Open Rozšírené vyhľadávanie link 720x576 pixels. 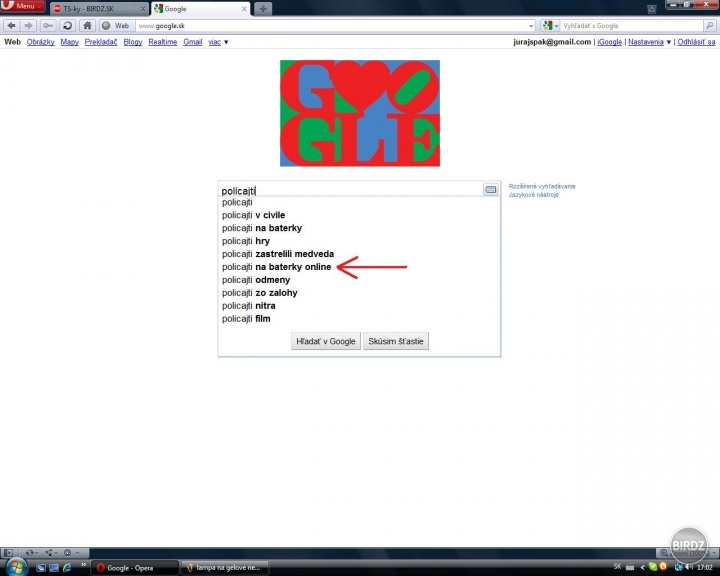coord(542,186)
